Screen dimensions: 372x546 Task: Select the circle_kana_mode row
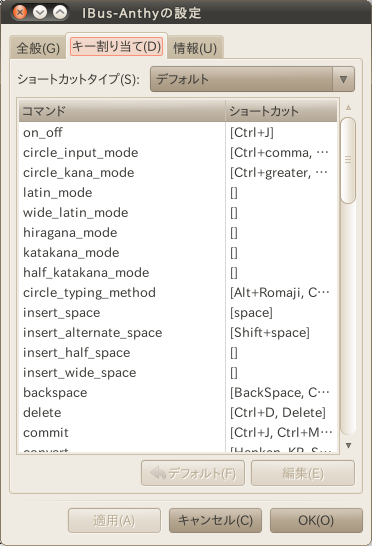pos(178,172)
